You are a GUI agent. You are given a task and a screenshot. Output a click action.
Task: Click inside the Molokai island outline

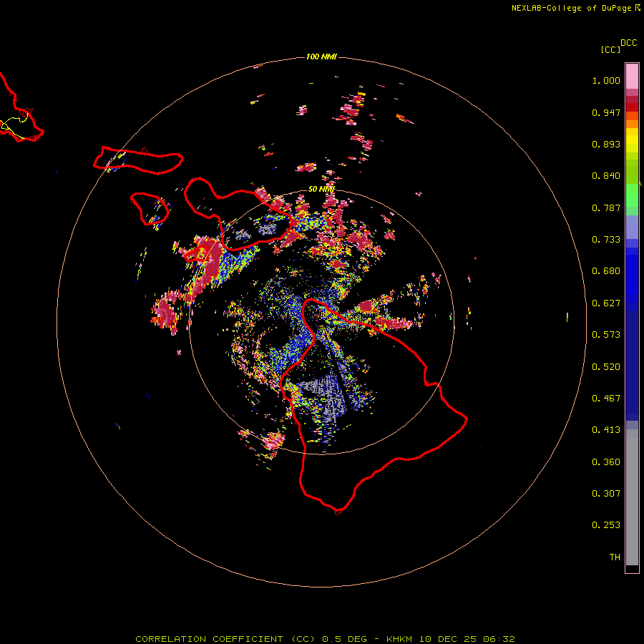coord(140,161)
